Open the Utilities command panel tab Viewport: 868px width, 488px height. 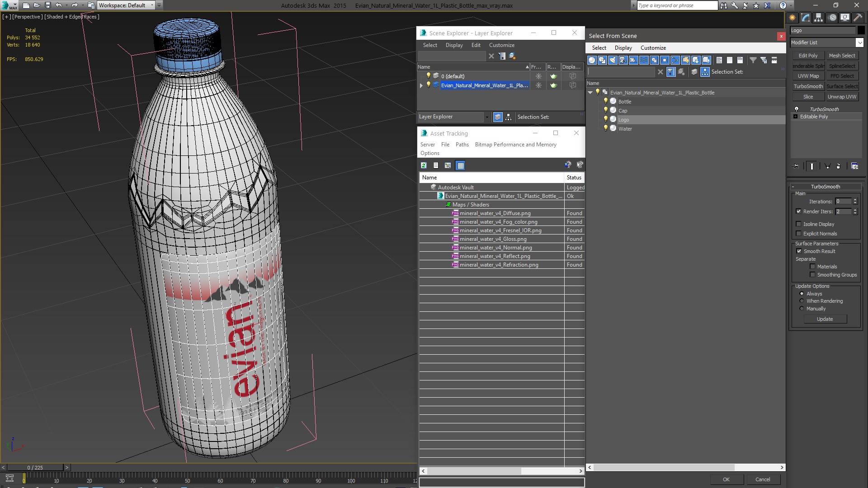[858, 18]
